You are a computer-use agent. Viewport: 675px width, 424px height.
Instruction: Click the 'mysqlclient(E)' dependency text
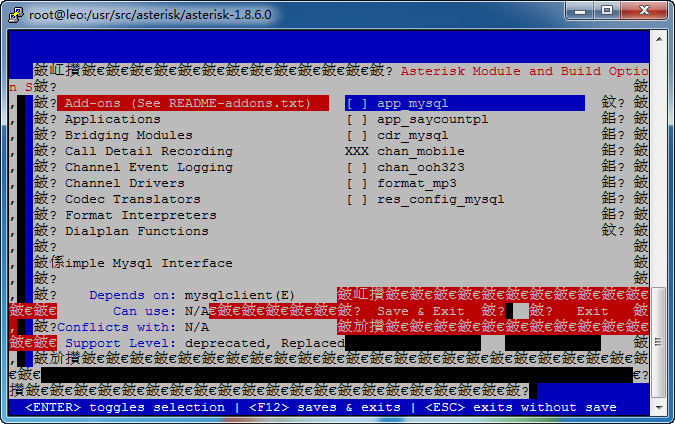(240, 295)
